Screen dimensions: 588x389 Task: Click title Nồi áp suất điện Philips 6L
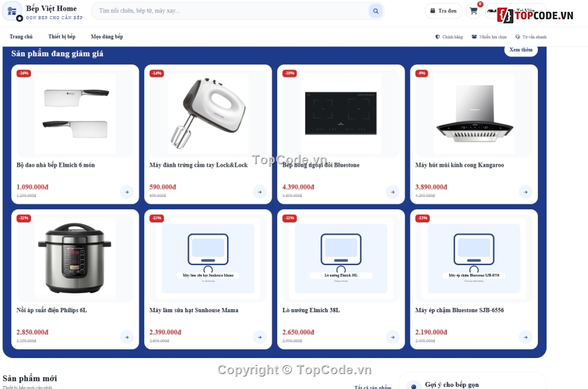click(51, 310)
